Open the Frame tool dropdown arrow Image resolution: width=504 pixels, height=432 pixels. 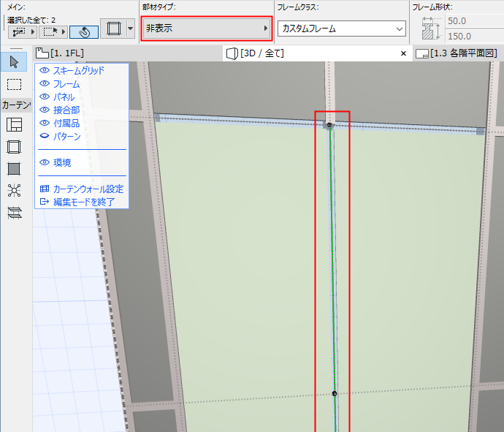[x=130, y=29]
